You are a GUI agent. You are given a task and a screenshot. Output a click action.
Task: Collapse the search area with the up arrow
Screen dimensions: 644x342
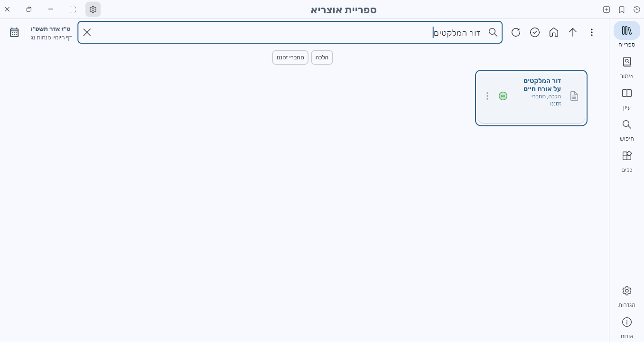(573, 32)
